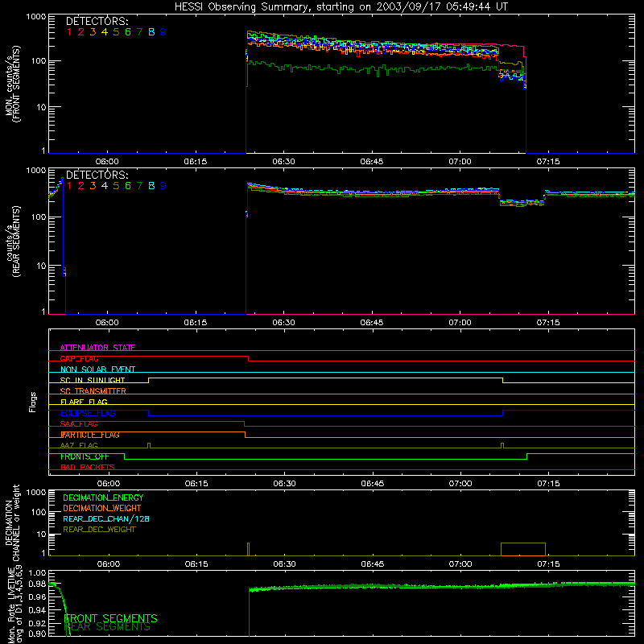This screenshot has width=644, height=644.
Task: Click dark green detector 7 in front segments legend
Action: [139, 32]
